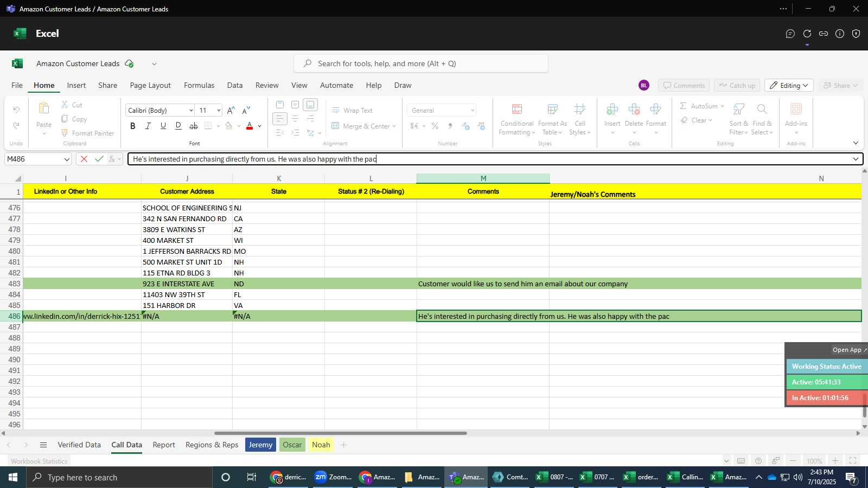Image resolution: width=868 pixels, height=488 pixels.
Task: Click the search tools and help box
Action: click(x=421, y=63)
